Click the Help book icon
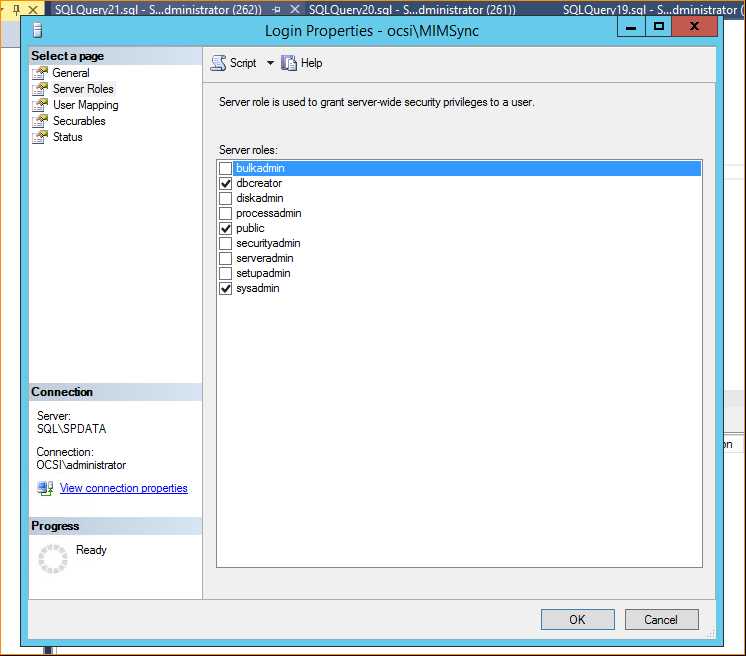This screenshot has width=746, height=656. pos(289,63)
